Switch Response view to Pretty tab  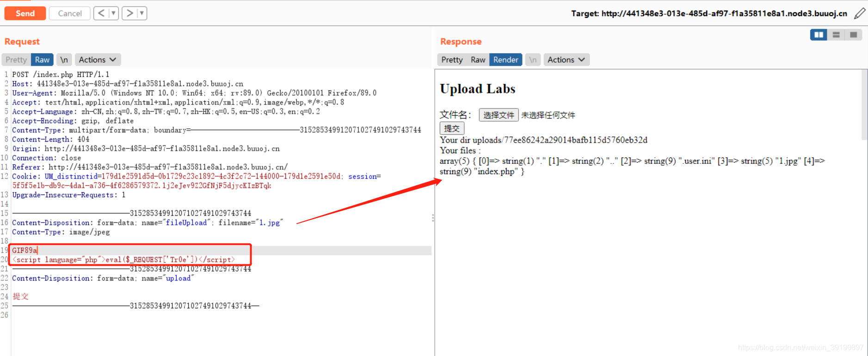point(452,60)
